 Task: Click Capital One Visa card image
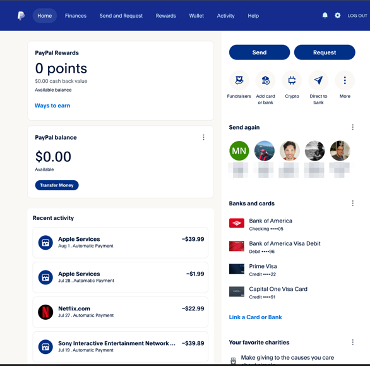236,292
